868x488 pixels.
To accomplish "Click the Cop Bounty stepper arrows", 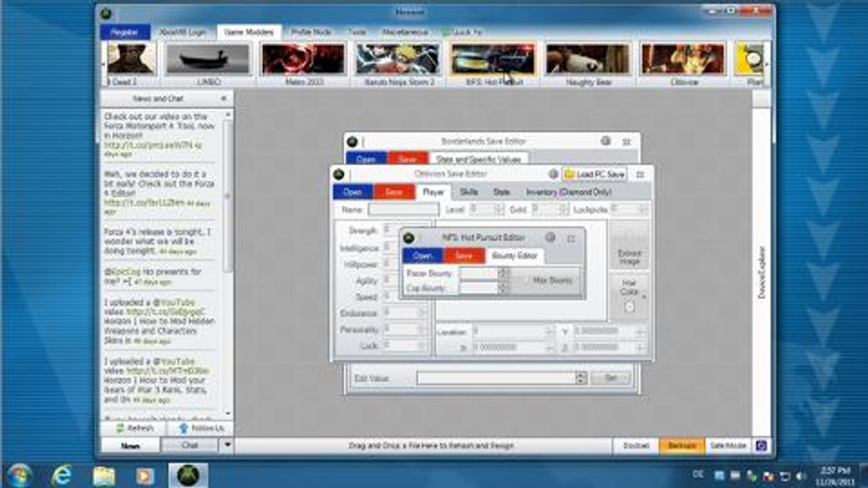I will [x=503, y=288].
